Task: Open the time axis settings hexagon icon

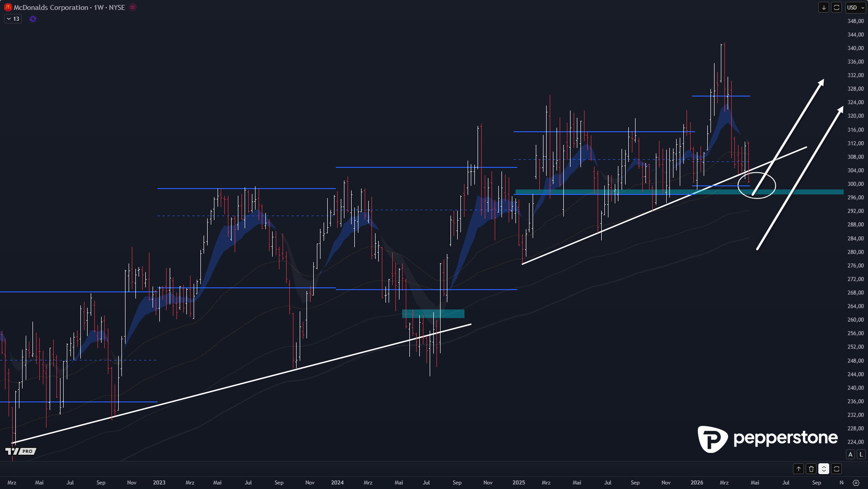Action: [x=856, y=483]
